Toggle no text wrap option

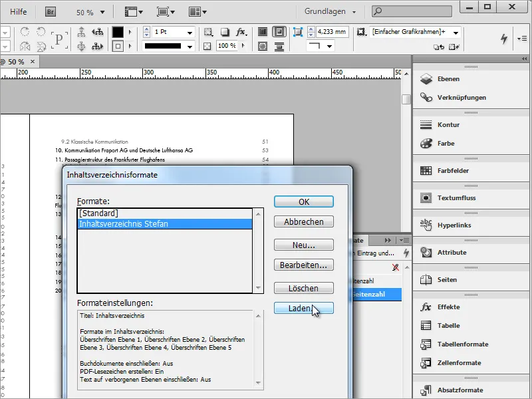(262, 32)
